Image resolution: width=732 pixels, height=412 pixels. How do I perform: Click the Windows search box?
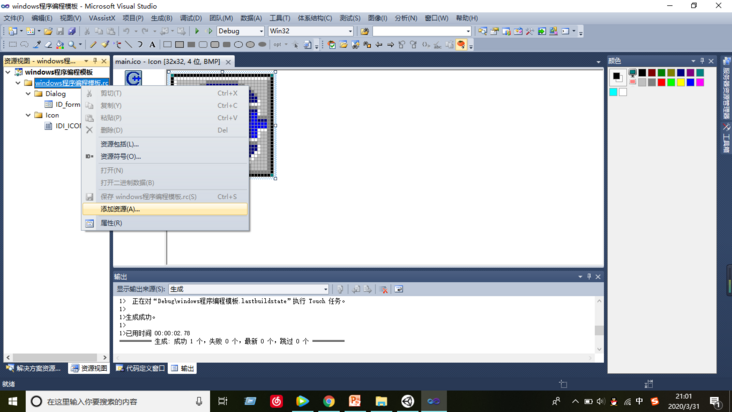click(117, 401)
